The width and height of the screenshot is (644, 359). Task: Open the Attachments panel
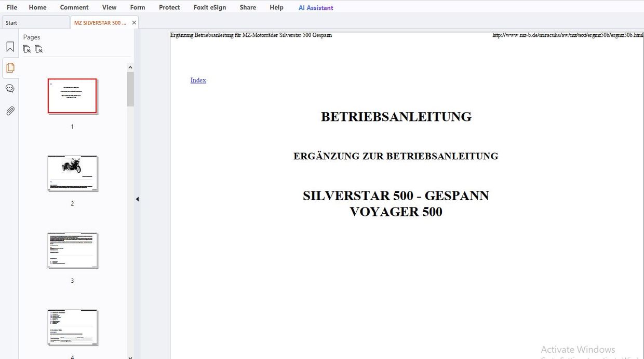pyautogui.click(x=10, y=111)
